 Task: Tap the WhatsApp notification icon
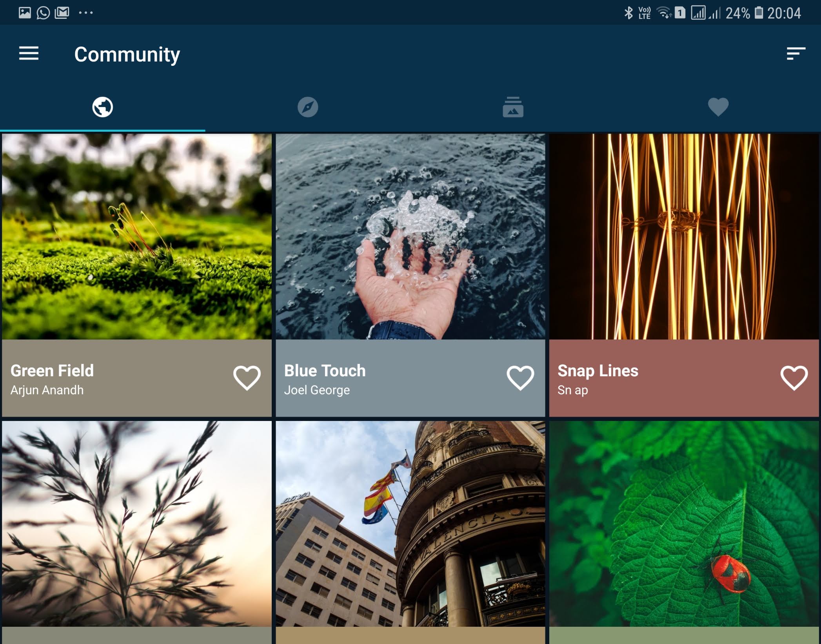tap(43, 13)
